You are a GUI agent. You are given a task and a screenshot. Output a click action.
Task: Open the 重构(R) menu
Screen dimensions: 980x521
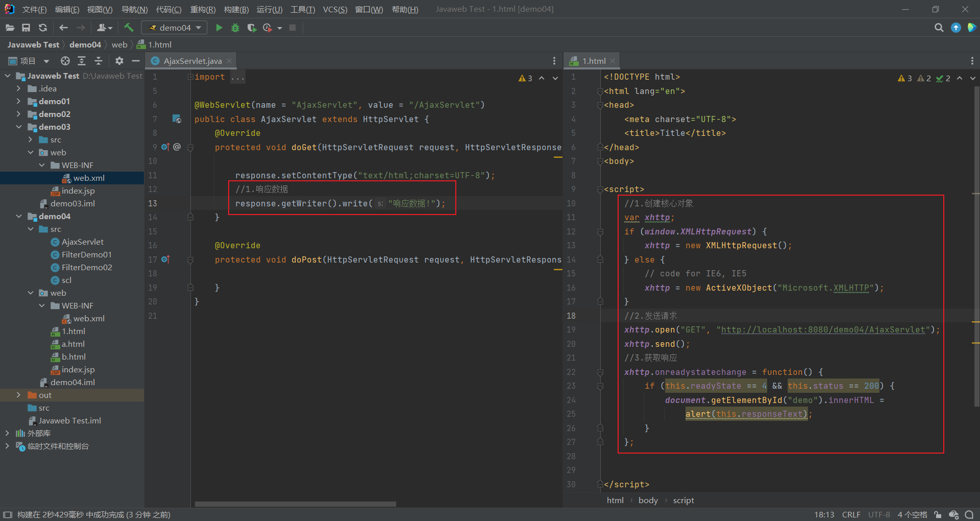click(203, 9)
